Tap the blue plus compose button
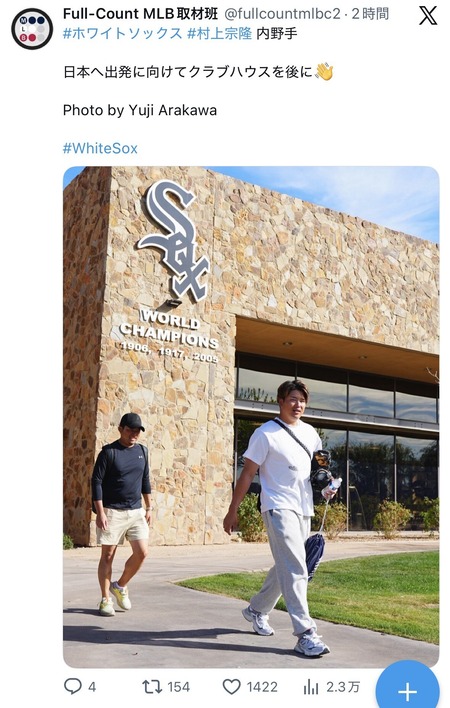 407,689
